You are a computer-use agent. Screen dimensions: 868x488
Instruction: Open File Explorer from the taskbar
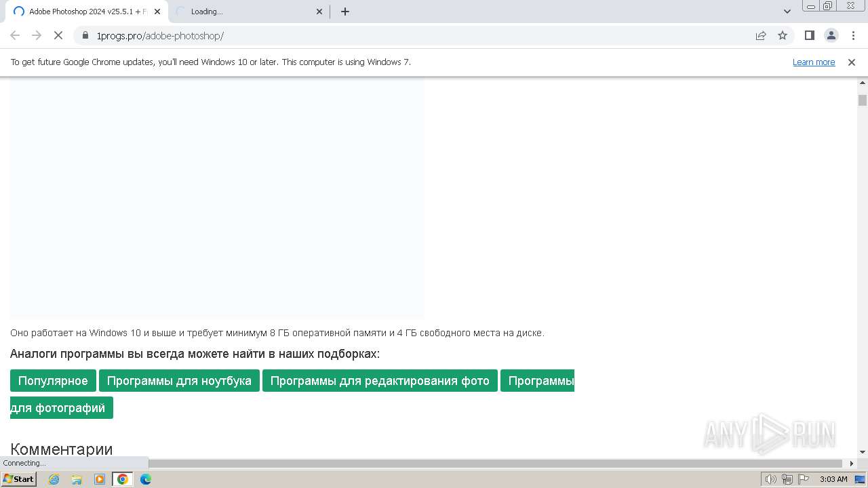pos(77,479)
